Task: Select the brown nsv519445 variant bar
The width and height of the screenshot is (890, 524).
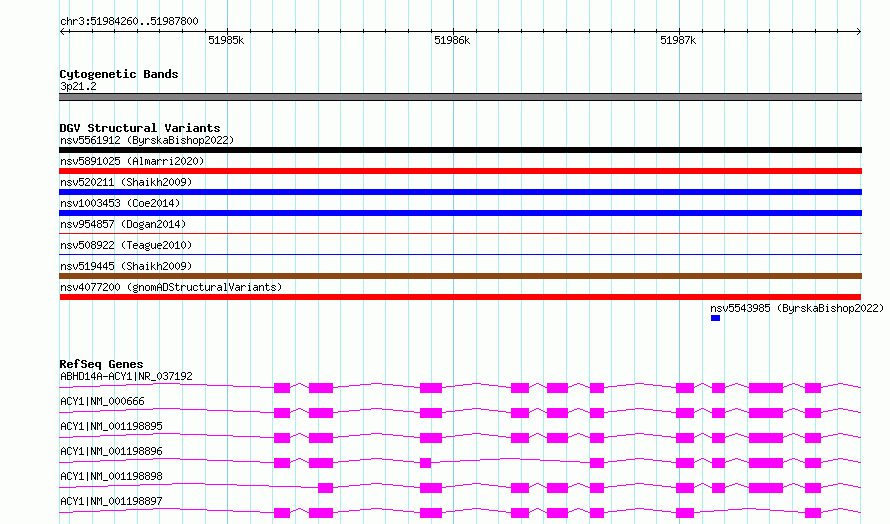Action: coord(460,276)
